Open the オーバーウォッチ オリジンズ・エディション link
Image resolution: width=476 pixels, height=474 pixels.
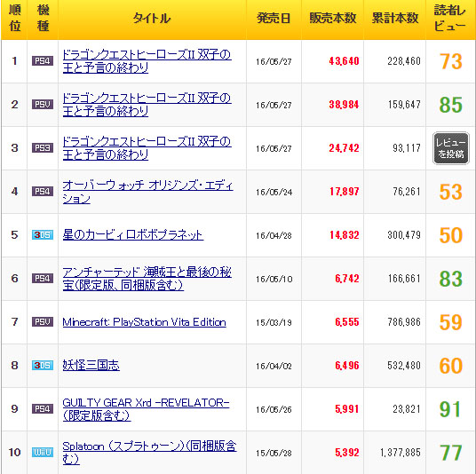tap(147, 192)
